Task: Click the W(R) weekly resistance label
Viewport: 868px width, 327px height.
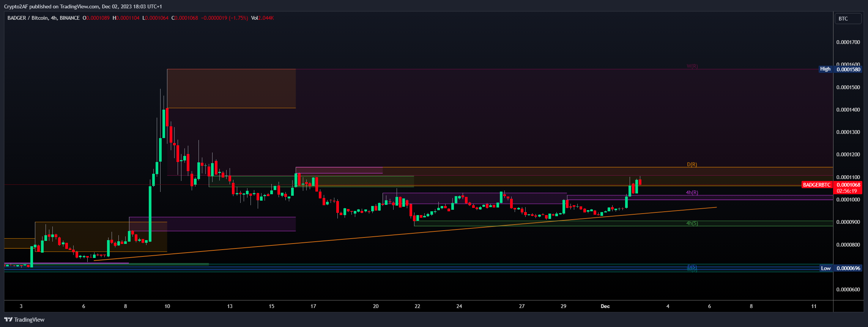Action: click(x=692, y=66)
